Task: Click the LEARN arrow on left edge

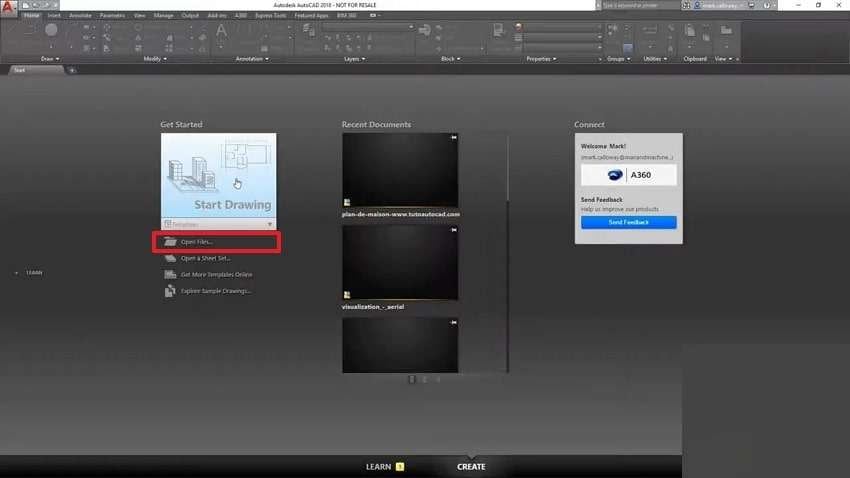Action: [x=16, y=273]
